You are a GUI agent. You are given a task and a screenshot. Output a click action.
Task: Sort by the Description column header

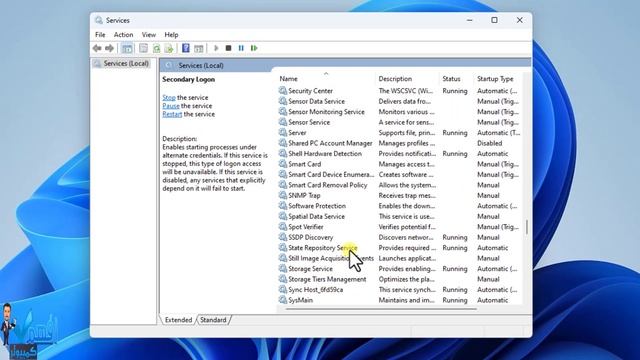tap(407, 79)
